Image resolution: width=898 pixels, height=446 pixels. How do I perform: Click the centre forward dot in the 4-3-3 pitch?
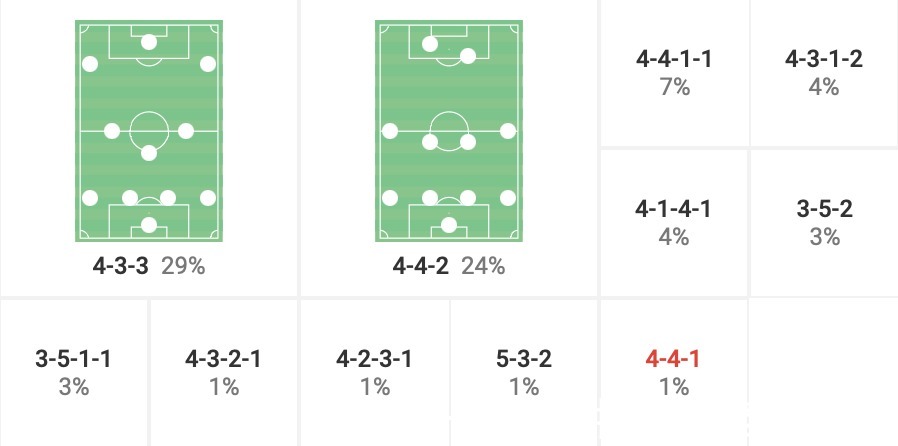point(149,42)
